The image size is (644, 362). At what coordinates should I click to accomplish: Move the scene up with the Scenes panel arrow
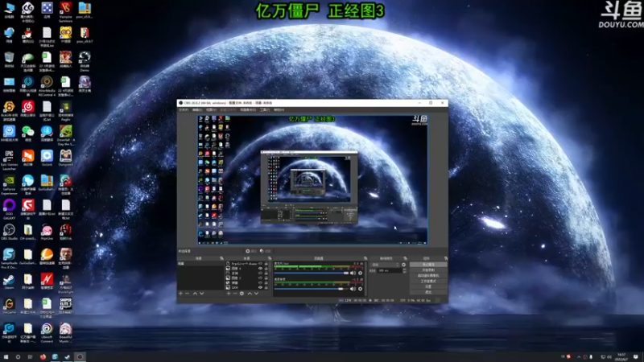[195, 294]
